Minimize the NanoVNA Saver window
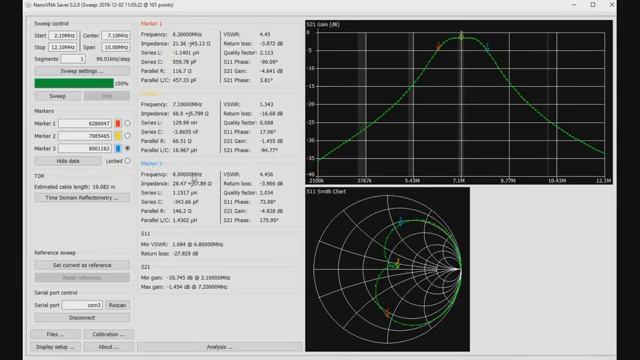The image size is (640, 360). [574, 5]
